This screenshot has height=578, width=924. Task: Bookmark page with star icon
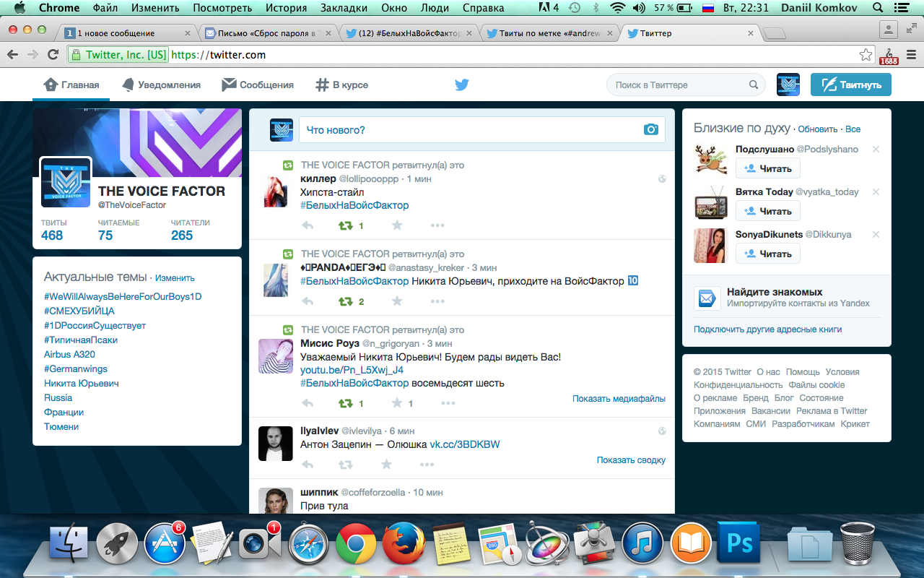click(866, 55)
